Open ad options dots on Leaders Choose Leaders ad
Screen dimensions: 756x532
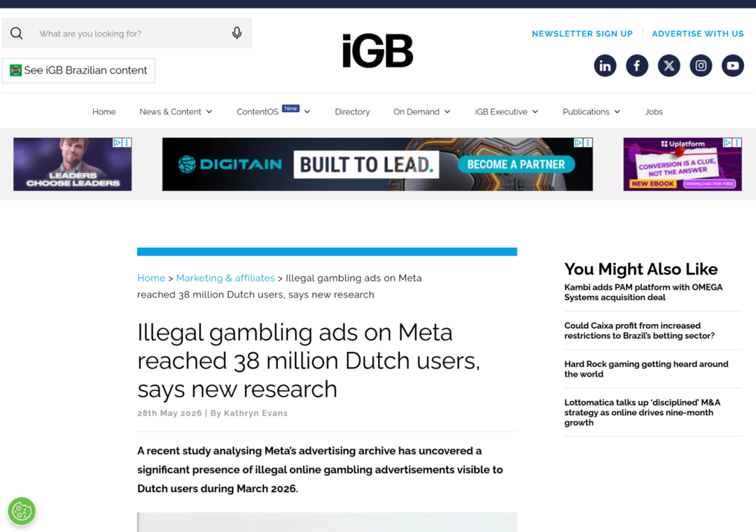(x=127, y=143)
